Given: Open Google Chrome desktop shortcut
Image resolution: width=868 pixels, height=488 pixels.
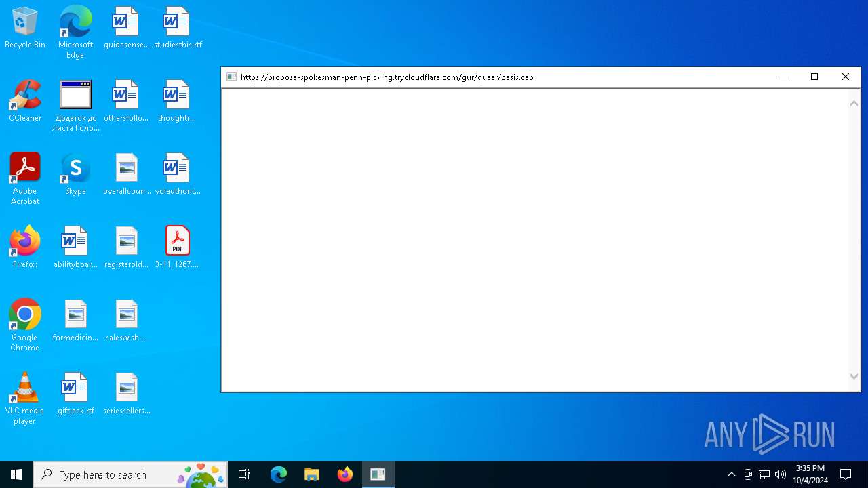Looking at the screenshot, I should pyautogui.click(x=25, y=325).
